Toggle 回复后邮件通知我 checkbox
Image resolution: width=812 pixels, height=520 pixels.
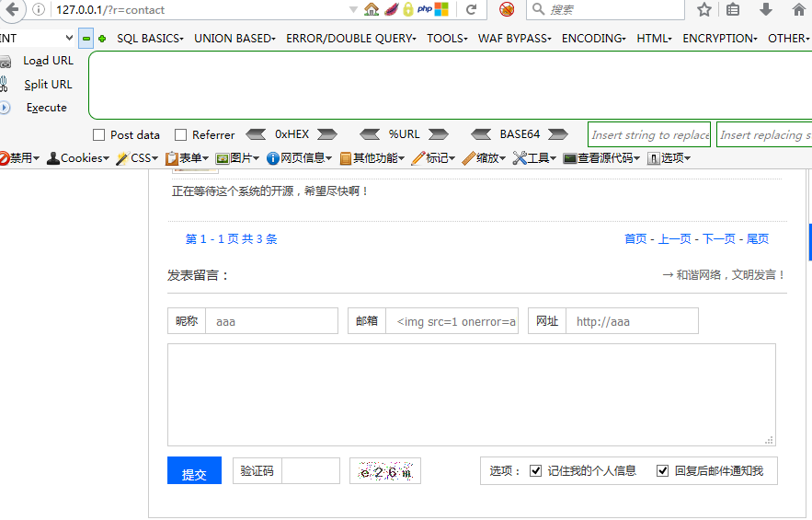(662, 470)
